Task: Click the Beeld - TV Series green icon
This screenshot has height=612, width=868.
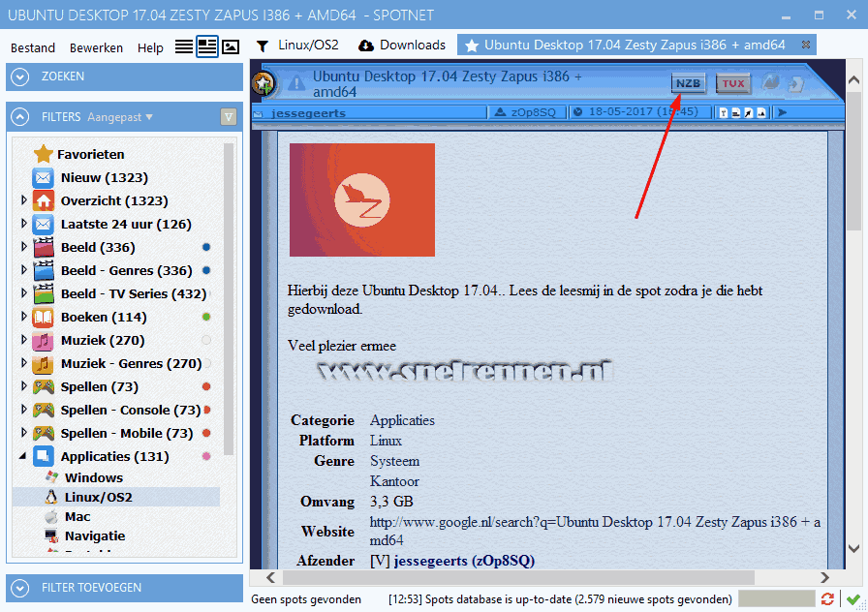Action: pos(44,293)
